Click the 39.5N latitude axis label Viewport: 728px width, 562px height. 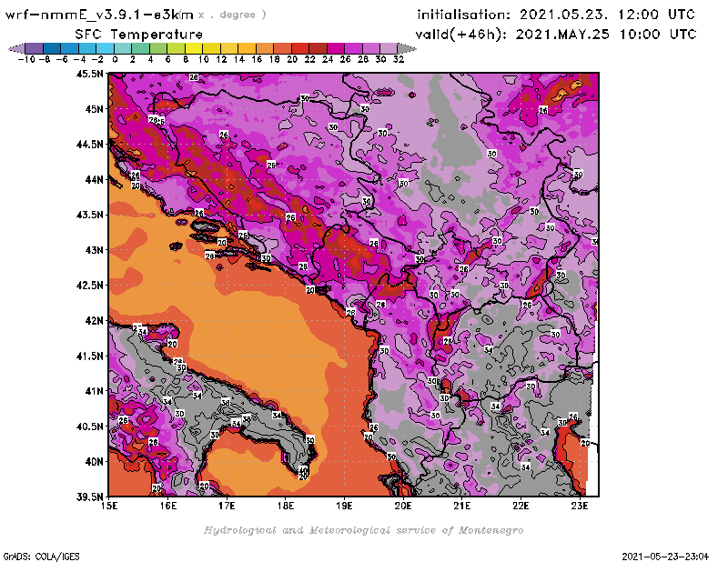click(89, 497)
